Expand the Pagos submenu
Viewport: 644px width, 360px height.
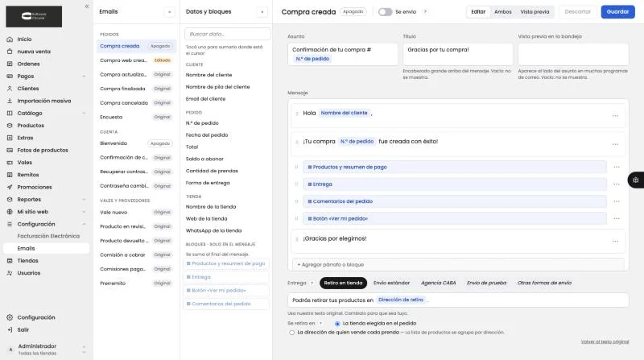(84, 76)
